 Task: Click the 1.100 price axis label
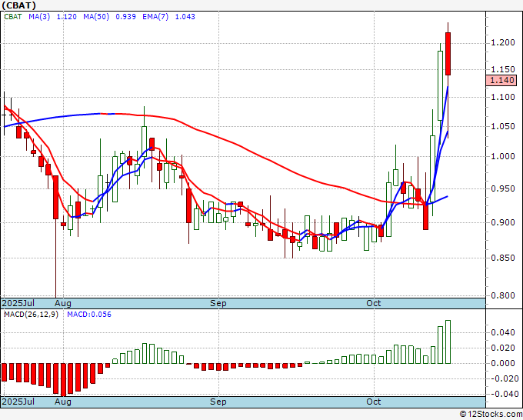pos(503,97)
